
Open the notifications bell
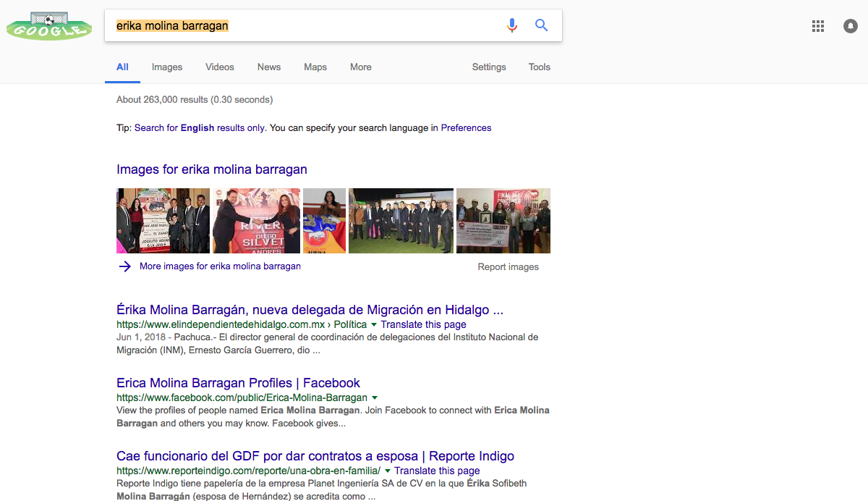click(851, 26)
